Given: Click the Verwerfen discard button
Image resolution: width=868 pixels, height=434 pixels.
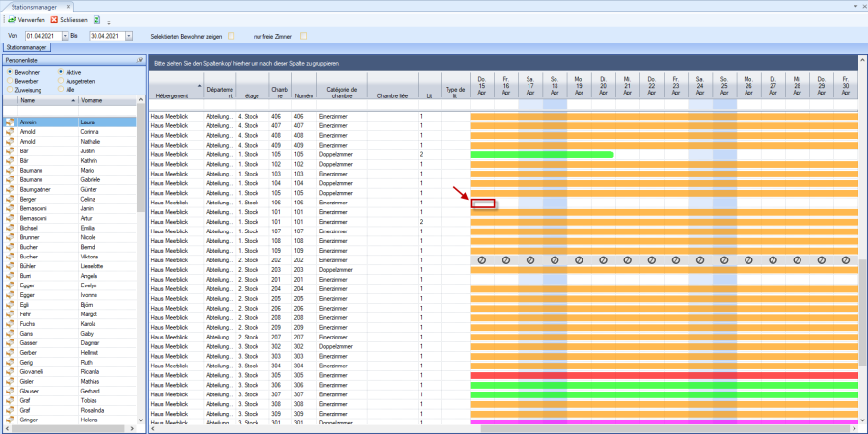Looking at the screenshot, I should tap(27, 20).
